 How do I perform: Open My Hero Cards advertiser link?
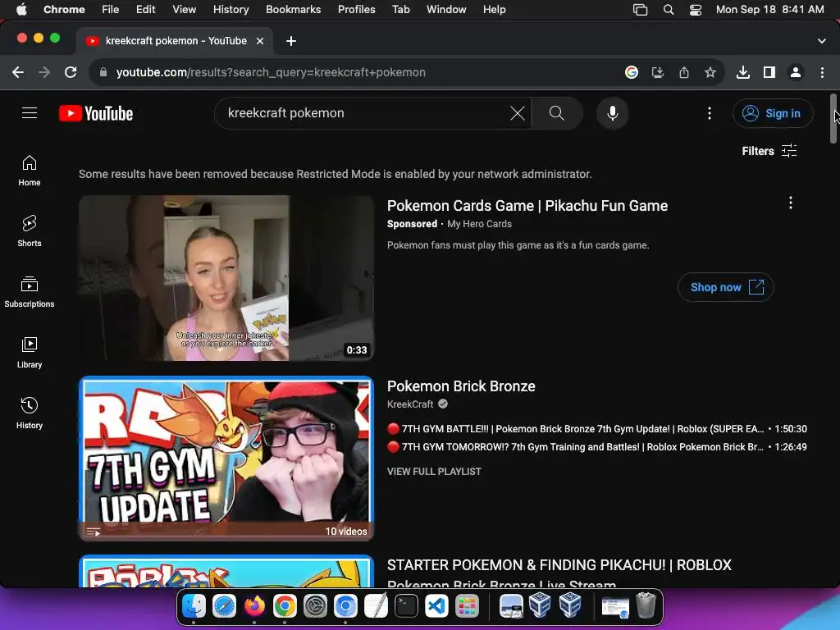point(479,224)
